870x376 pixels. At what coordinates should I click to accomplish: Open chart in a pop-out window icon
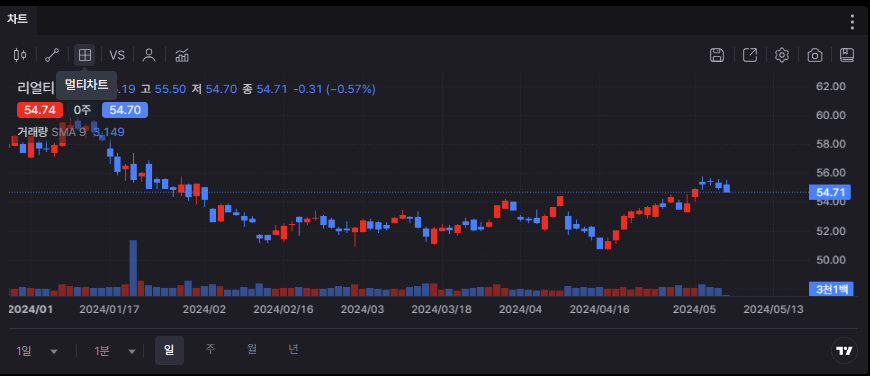(x=750, y=55)
